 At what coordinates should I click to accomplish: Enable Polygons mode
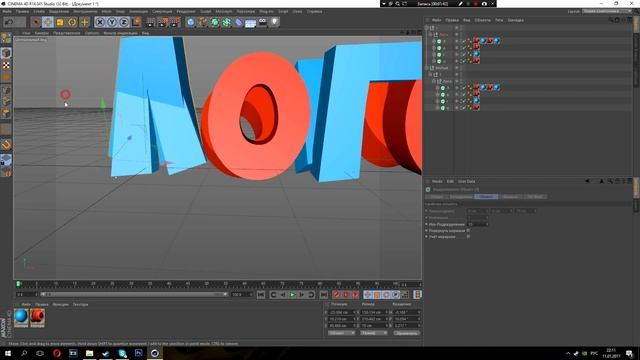pyautogui.click(x=6, y=113)
